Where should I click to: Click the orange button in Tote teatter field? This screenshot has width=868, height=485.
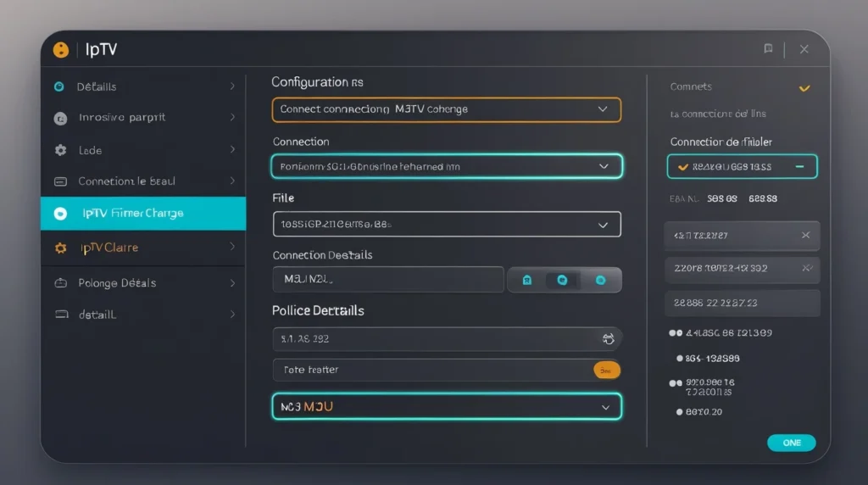pos(607,370)
